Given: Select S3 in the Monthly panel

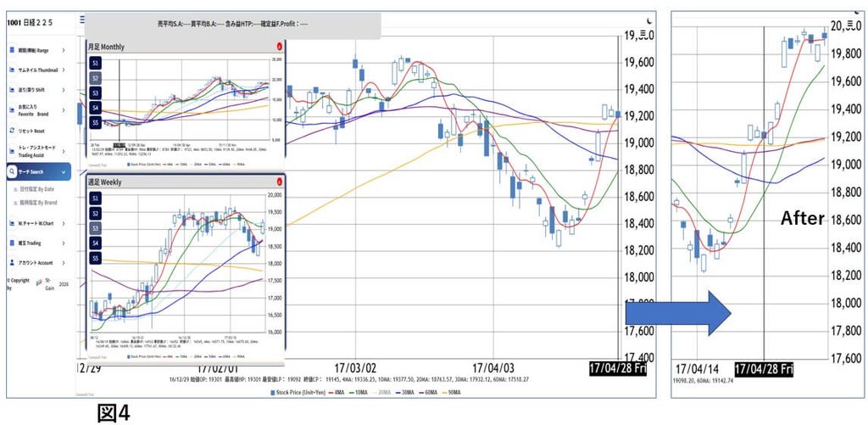Looking at the screenshot, I should (95, 93).
